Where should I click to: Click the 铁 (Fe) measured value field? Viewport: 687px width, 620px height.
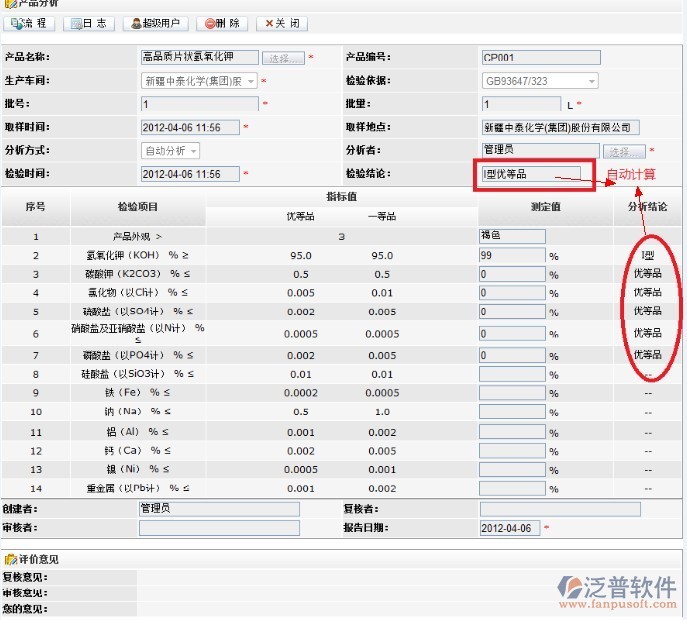pyautogui.click(x=511, y=393)
